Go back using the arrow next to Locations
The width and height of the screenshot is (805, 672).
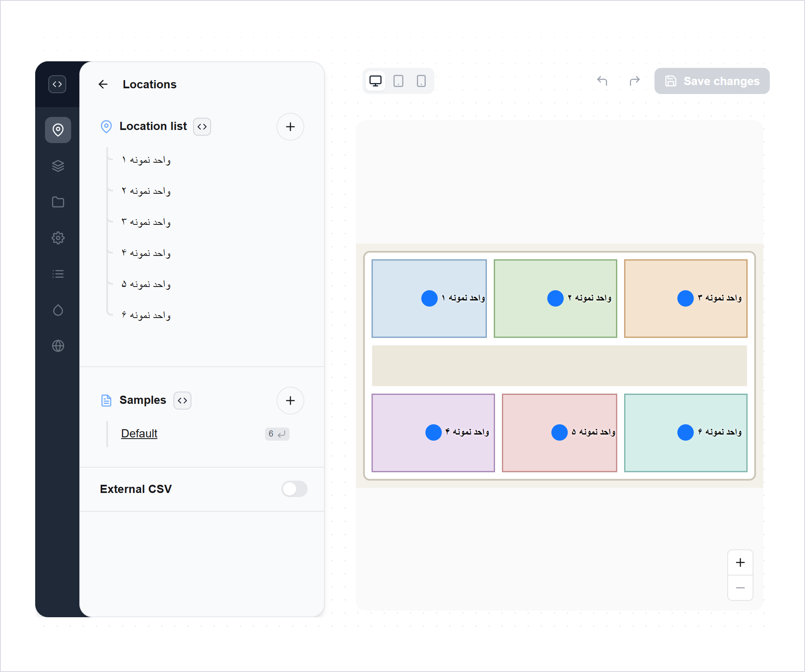(103, 84)
